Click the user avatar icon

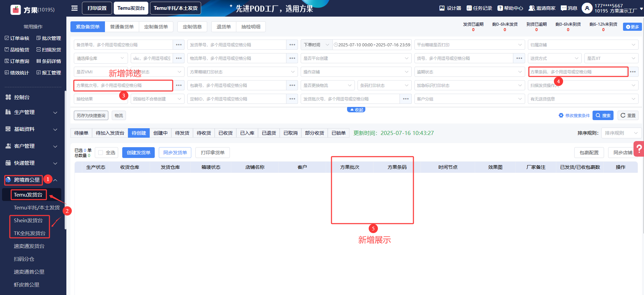click(x=587, y=8)
